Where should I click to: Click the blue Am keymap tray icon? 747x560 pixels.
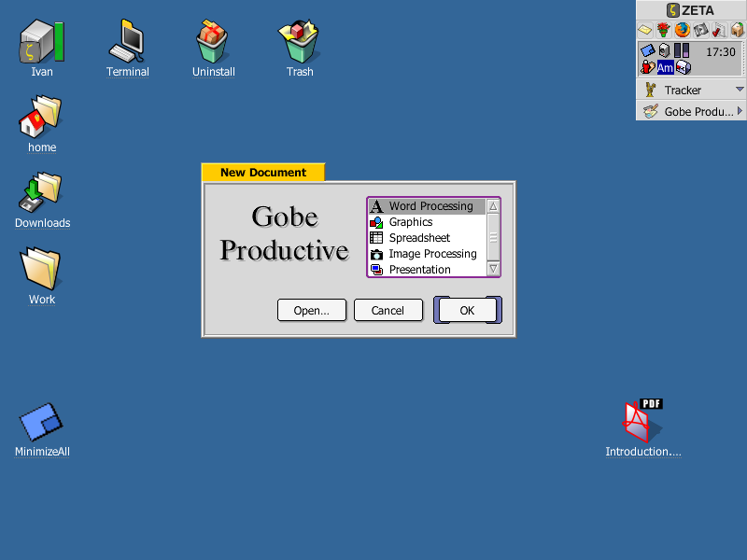point(665,67)
